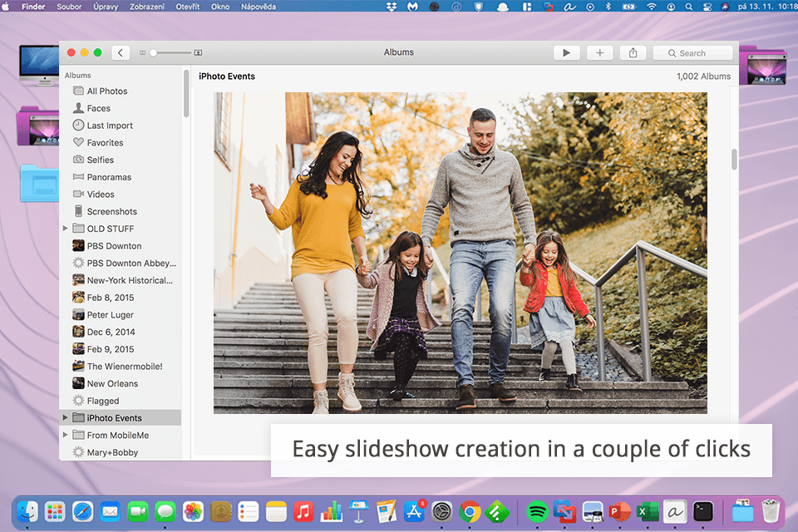Screen dimensions: 798x532
Task: Open the From MobileMe folder
Action: (120, 436)
